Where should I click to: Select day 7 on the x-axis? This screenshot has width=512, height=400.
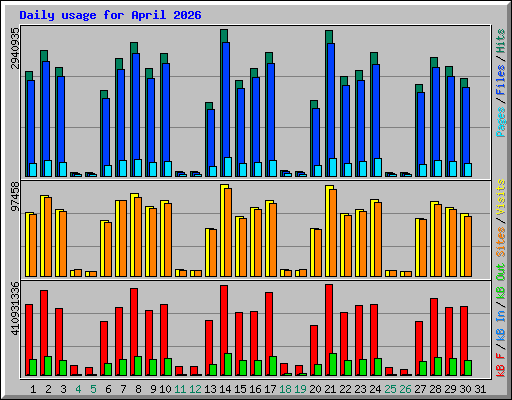click(123, 389)
